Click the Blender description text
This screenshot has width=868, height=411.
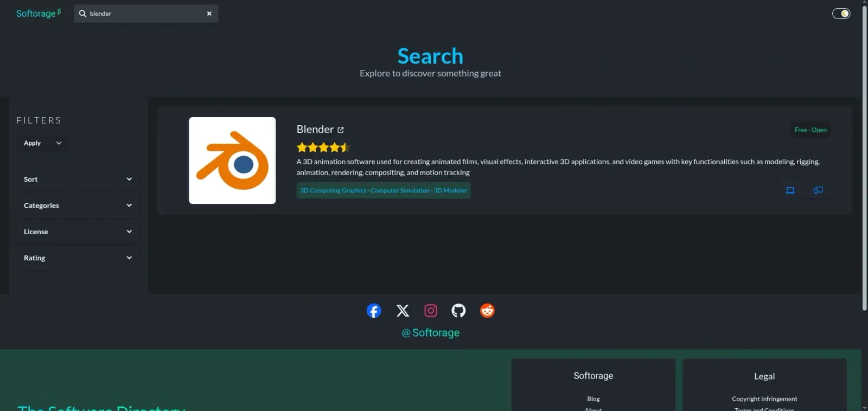click(x=558, y=167)
